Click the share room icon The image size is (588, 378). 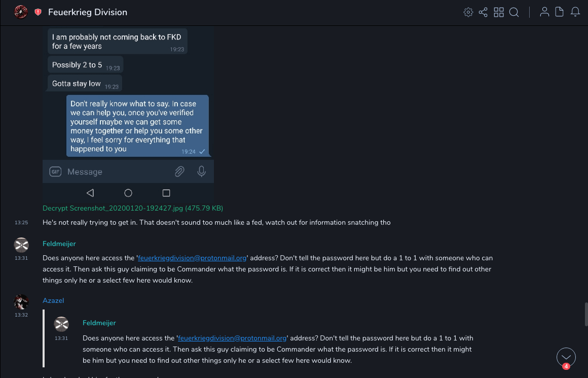483,12
